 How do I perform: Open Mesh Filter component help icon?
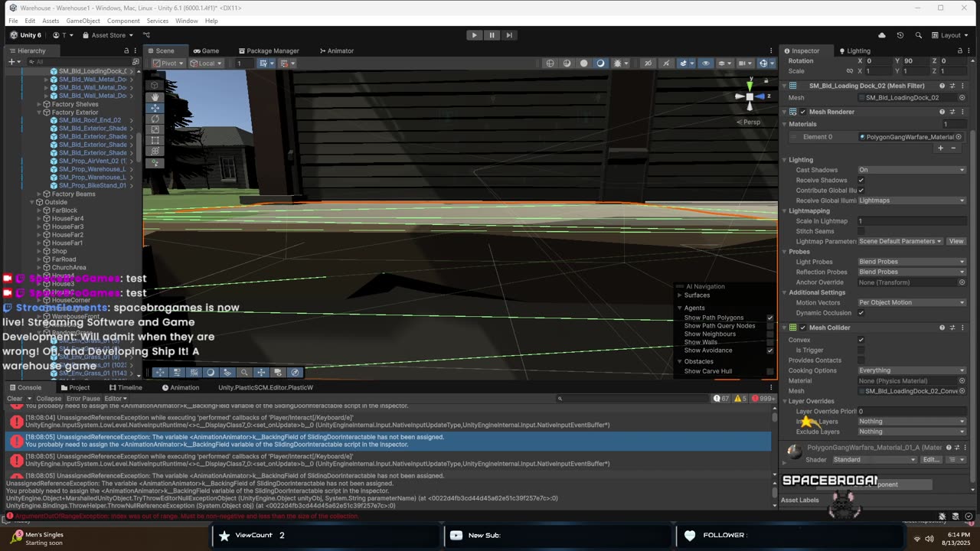(x=942, y=86)
